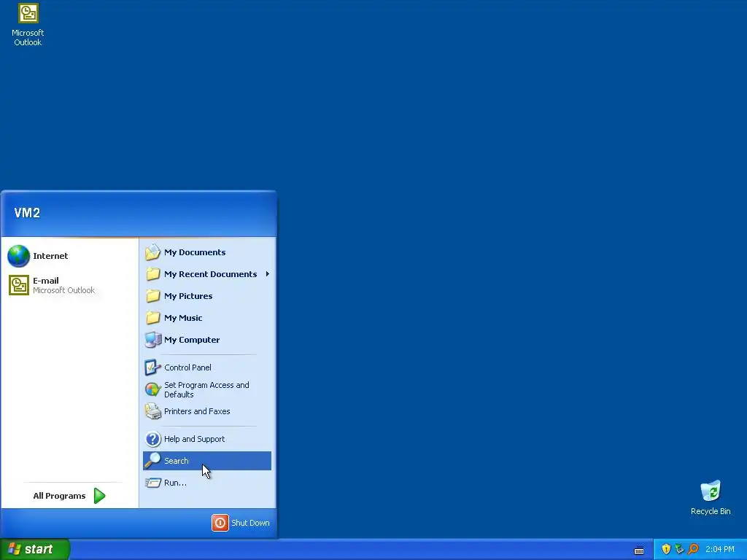
Task: Launch Internet from the Start menu
Action: pos(69,256)
